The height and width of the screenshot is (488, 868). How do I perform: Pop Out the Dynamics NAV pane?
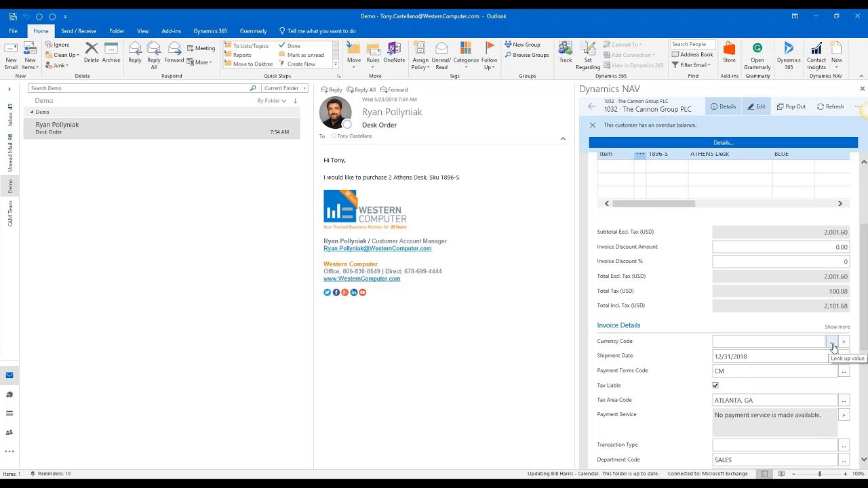[791, 106]
